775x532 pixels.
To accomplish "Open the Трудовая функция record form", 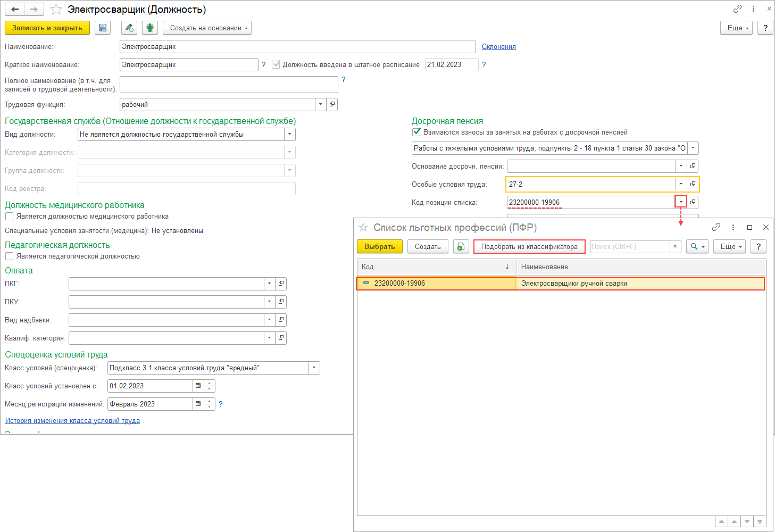I will pyautogui.click(x=332, y=104).
